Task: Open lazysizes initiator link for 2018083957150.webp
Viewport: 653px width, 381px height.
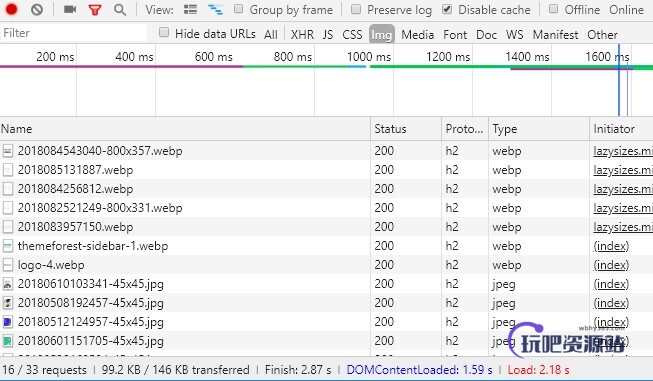Action: 623,227
